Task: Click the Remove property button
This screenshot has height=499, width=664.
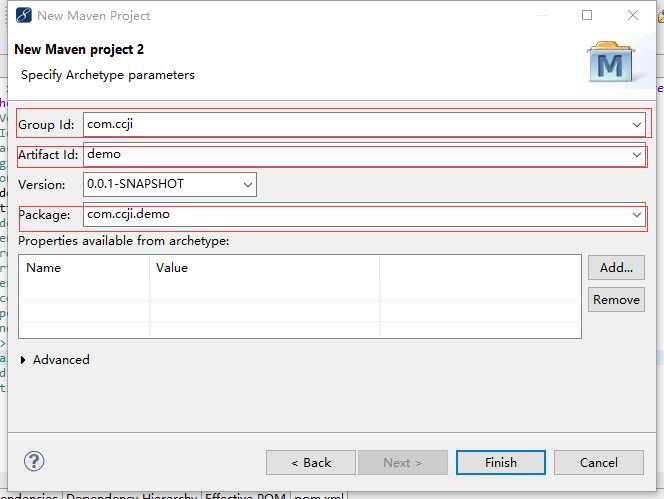Action: 616,299
